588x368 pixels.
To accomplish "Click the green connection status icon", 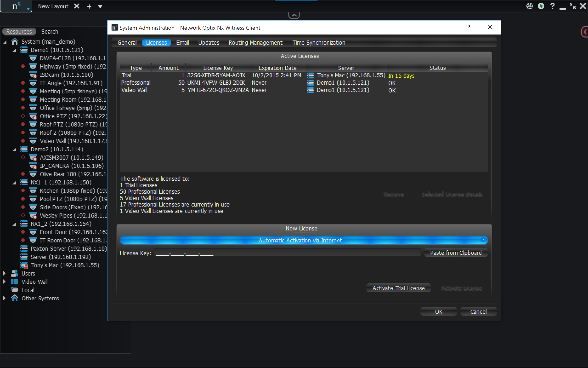I will 541,6.
